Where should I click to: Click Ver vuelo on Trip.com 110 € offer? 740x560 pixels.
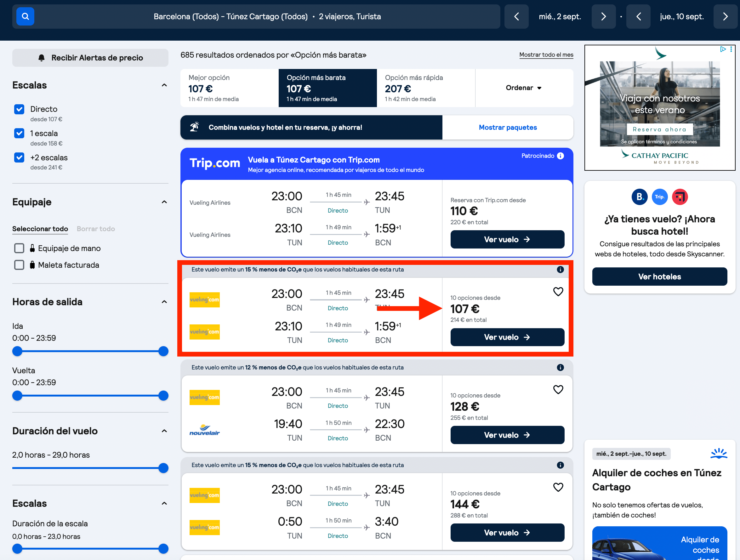tap(507, 239)
